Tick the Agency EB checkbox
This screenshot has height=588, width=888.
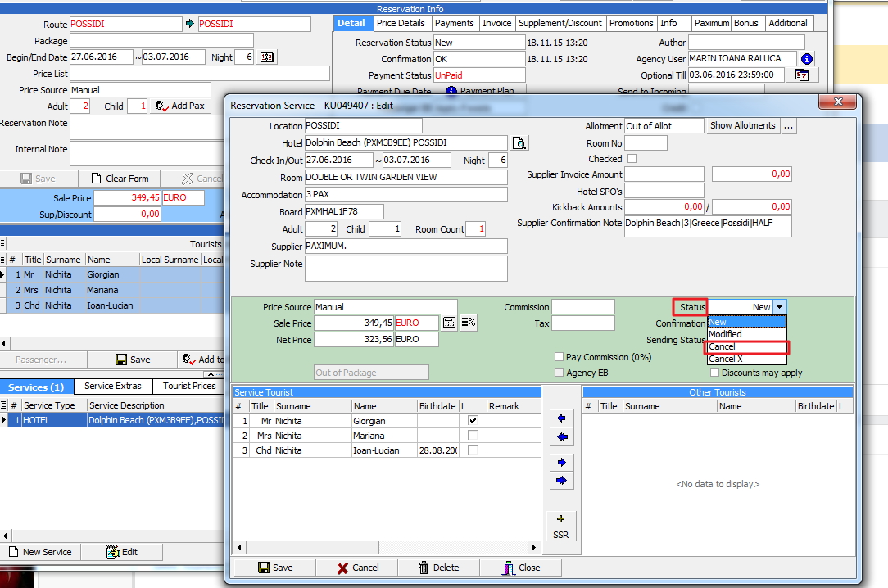tap(559, 373)
